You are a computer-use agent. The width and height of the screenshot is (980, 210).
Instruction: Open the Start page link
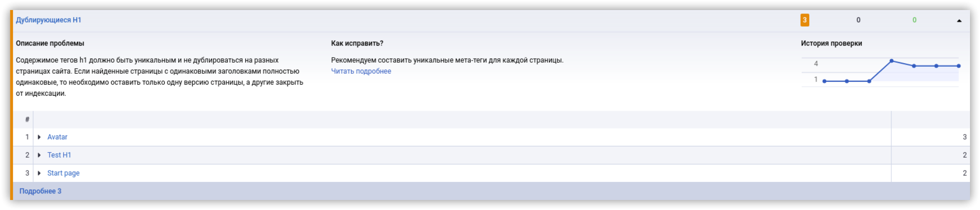click(x=64, y=173)
